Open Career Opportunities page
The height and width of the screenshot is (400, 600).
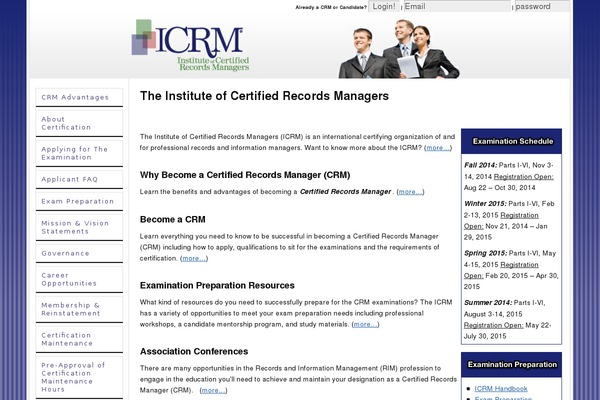(x=79, y=279)
